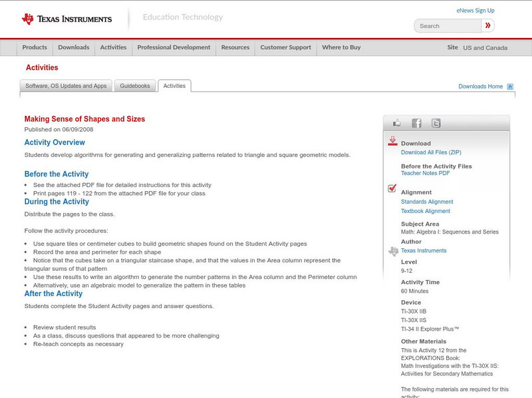Click Record the area and perimeter bullet
Screen dimensions: 532x398
(97, 252)
